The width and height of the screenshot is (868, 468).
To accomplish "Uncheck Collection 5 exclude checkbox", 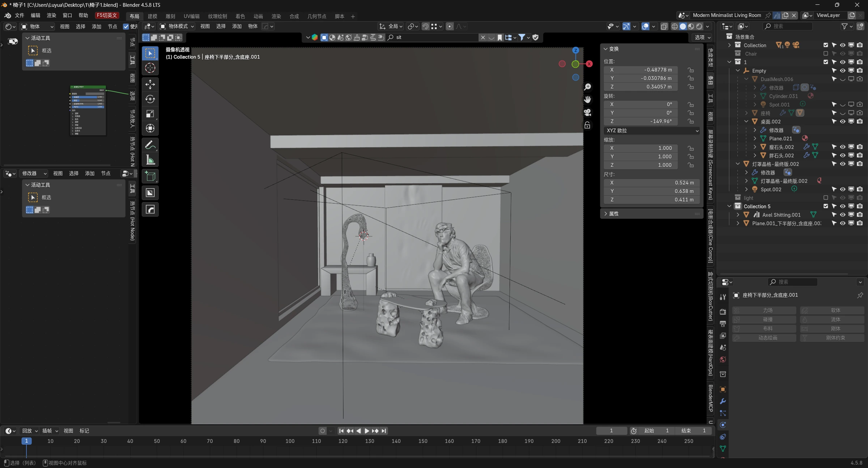I will pos(826,206).
